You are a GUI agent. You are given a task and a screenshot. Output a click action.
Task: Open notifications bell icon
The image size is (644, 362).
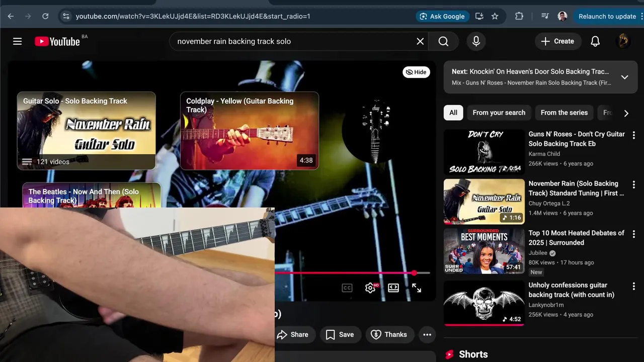point(595,41)
